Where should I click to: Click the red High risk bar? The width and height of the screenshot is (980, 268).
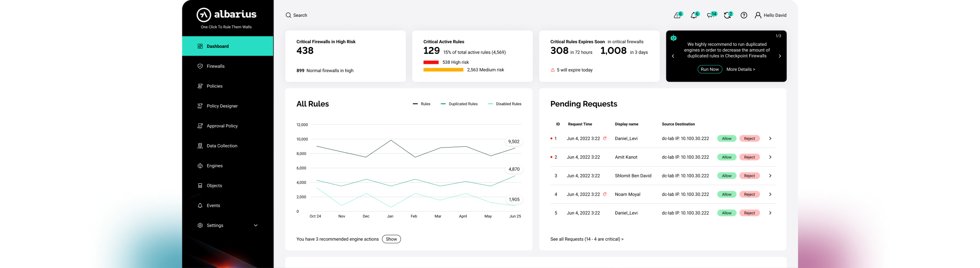pos(431,62)
